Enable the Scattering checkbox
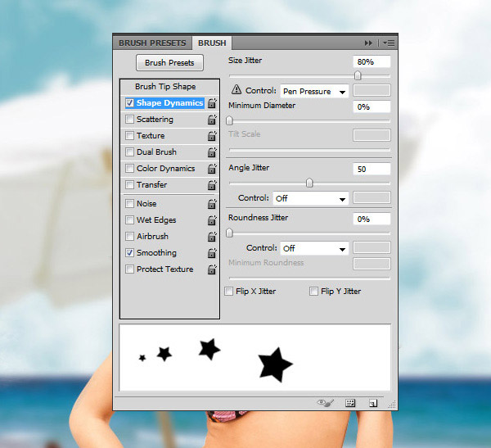This screenshot has height=448, width=491. [x=129, y=119]
